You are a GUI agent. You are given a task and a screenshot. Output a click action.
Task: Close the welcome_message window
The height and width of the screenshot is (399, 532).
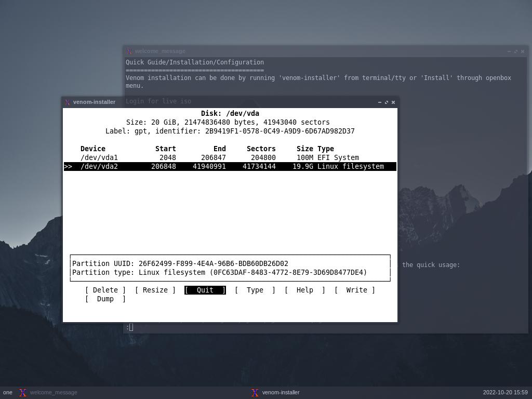pos(523,51)
